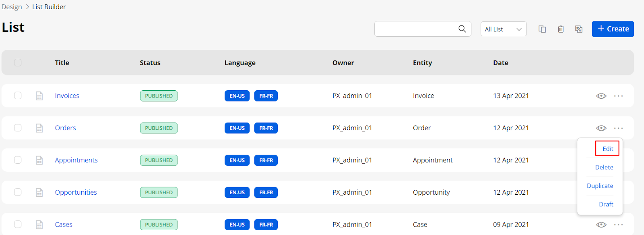
Task: Expand the All List filter dropdown
Action: coord(504,29)
